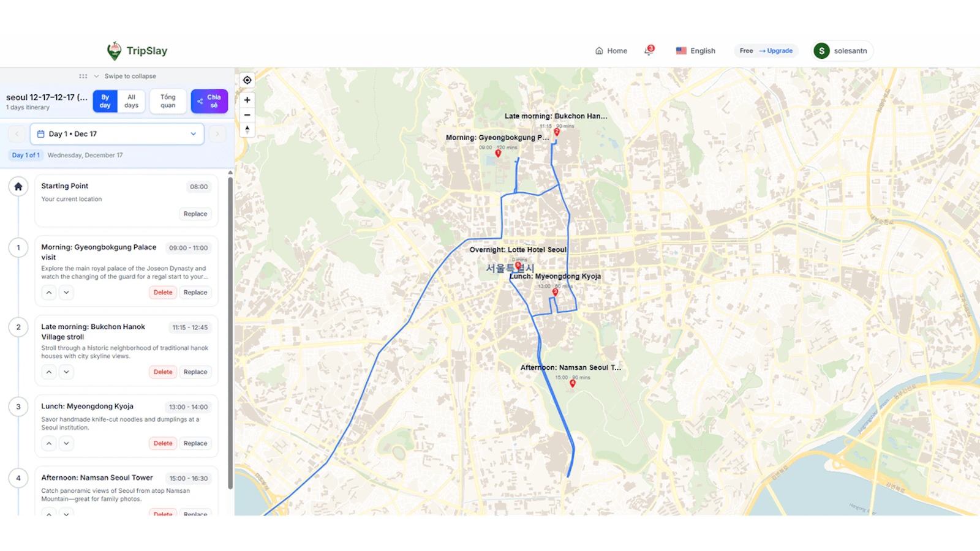Click step number 2 circle
980x551 pixels.
tap(18, 328)
